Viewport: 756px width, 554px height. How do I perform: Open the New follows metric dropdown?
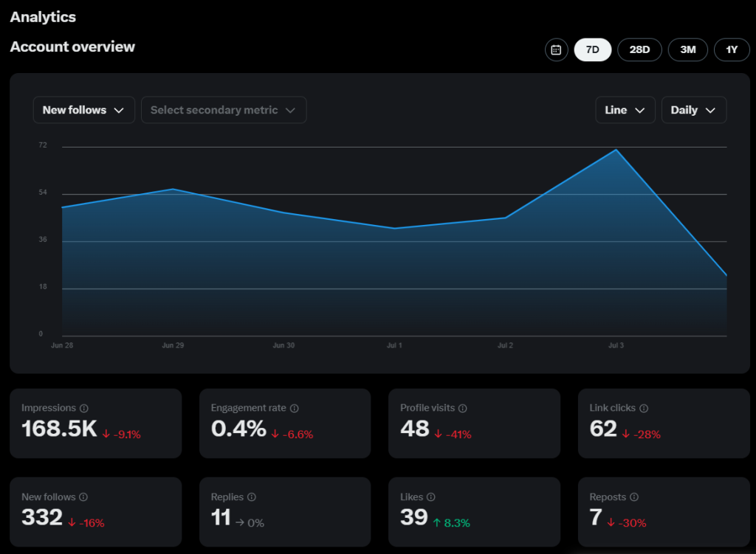83,109
